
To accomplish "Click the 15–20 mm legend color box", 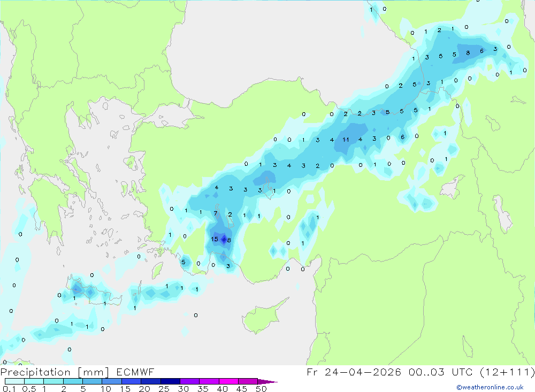I will [x=132, y=381].
